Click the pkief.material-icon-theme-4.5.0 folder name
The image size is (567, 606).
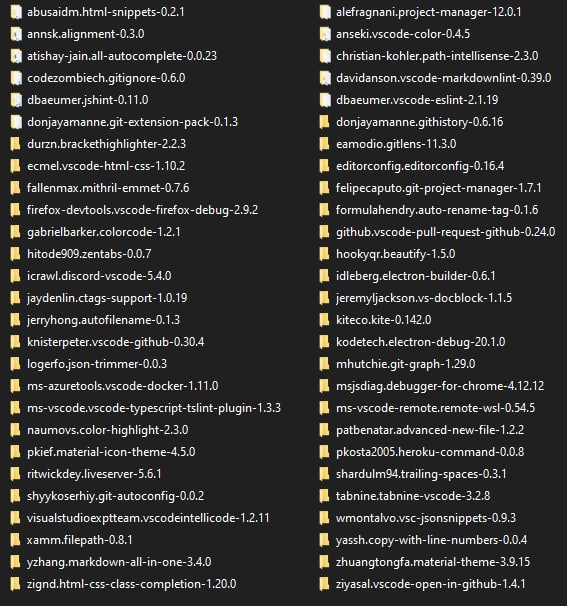[111, 452]
